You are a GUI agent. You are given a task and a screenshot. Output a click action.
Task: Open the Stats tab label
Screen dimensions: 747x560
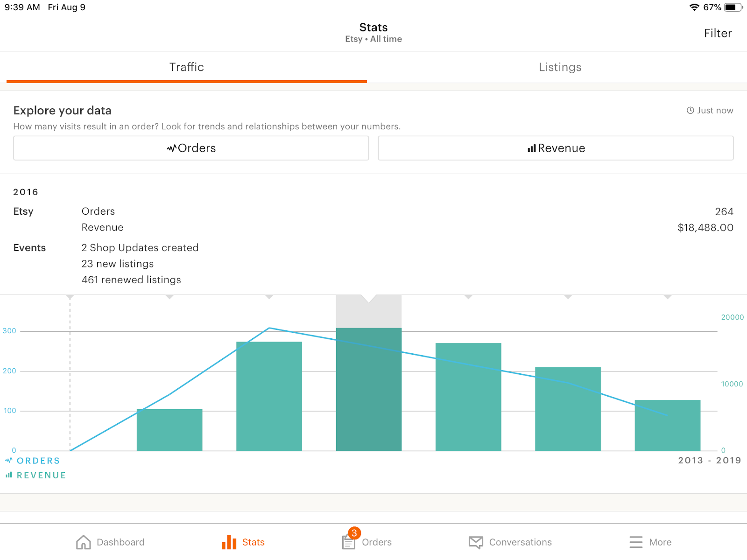tap(253, 542)
